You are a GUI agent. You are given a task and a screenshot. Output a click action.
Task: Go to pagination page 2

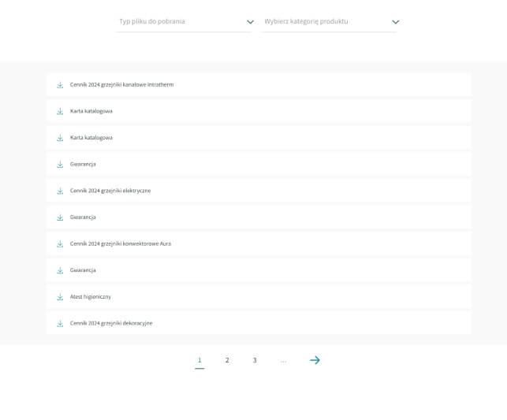tap(227, 360)
